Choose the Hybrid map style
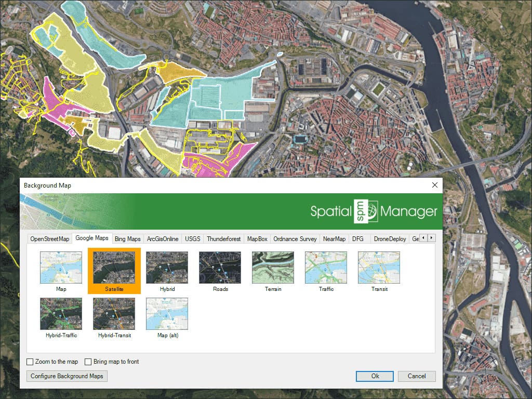The image size is (532, 399). (166, 267)
